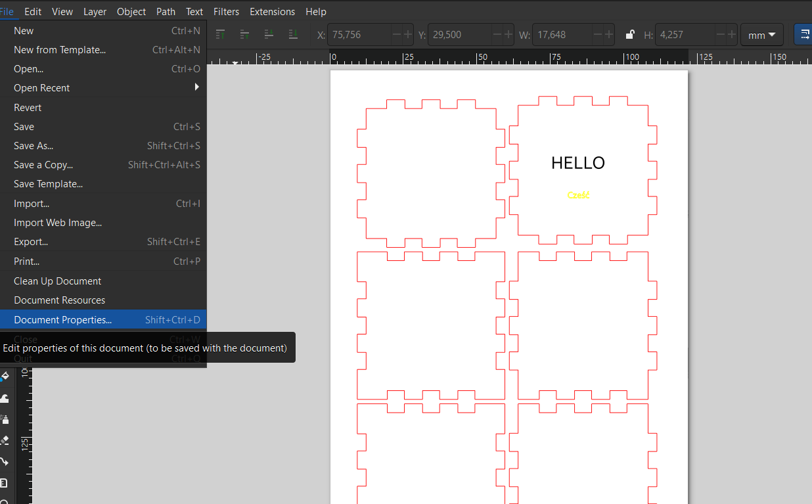
Task: Choose Import... menu entry
Action: [103, 203]
